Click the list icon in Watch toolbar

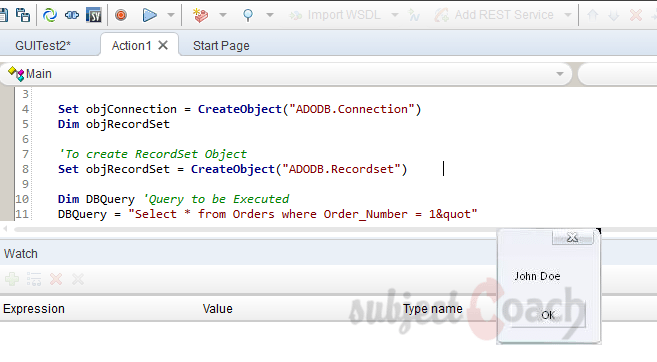point(34,279)
